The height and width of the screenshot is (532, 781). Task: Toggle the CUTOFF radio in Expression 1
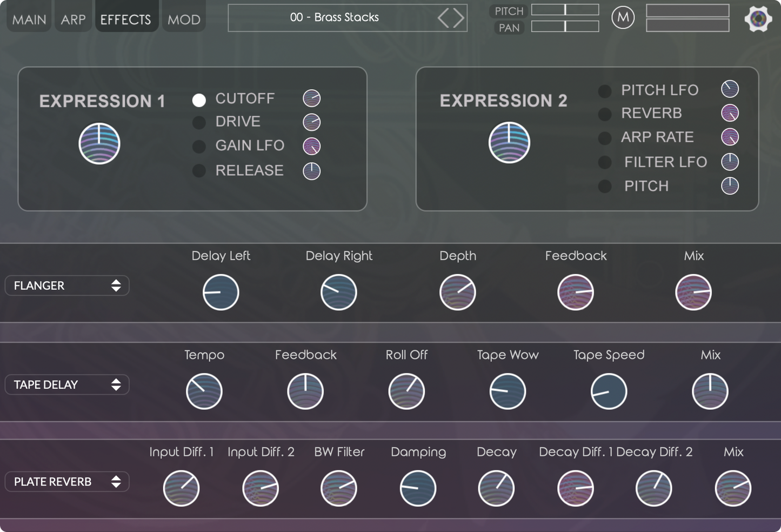tap(199, 100)
